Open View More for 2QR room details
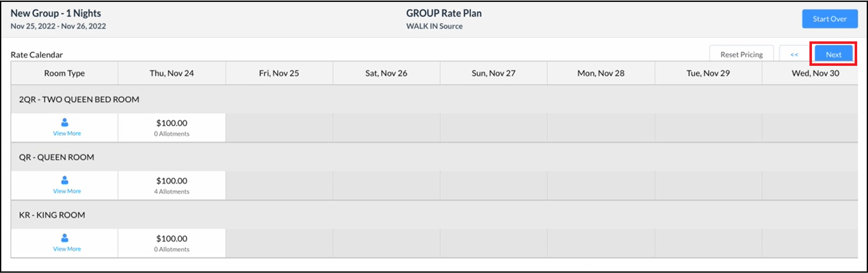The width and height of the screenshot is (868, 273). (x=66, y=133)
